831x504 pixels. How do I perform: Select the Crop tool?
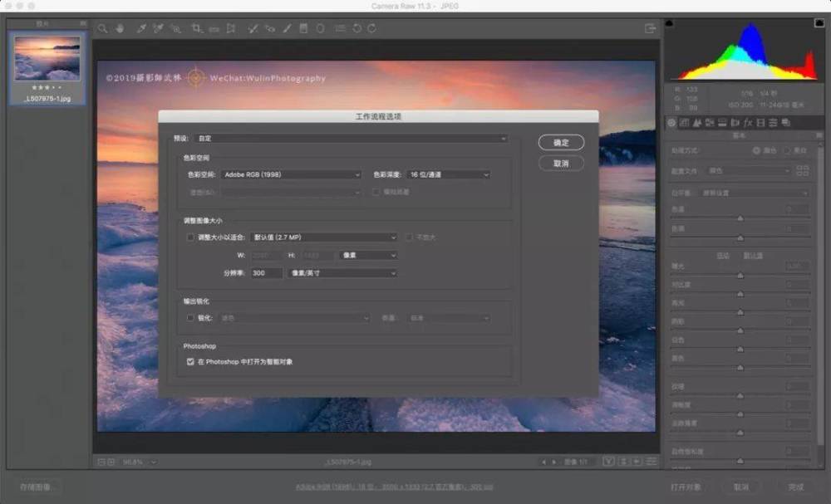tap(197, 28)
